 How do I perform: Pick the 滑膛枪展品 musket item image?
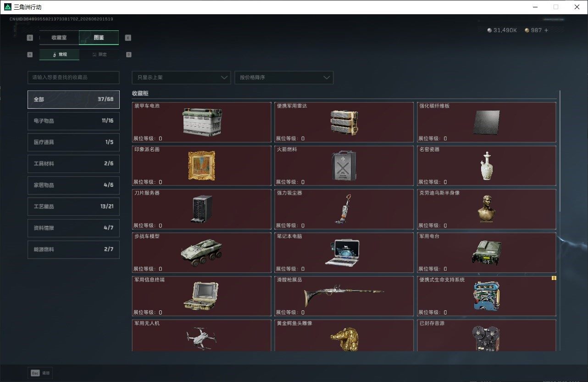click(344, 296)
